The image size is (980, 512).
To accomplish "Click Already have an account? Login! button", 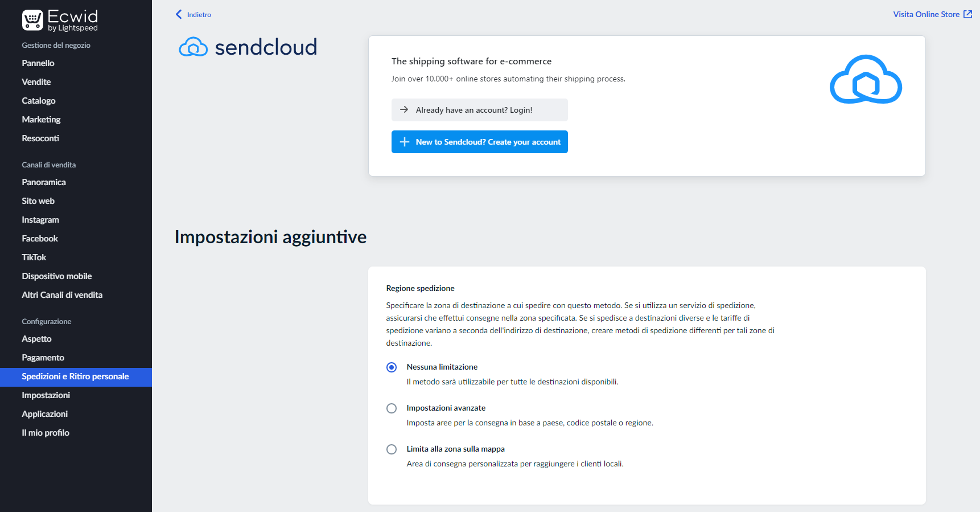I will pos(480,110).
